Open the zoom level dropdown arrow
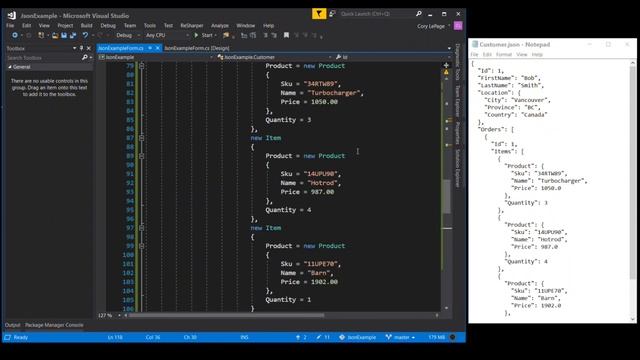The image size is (640, 360). 119,315
